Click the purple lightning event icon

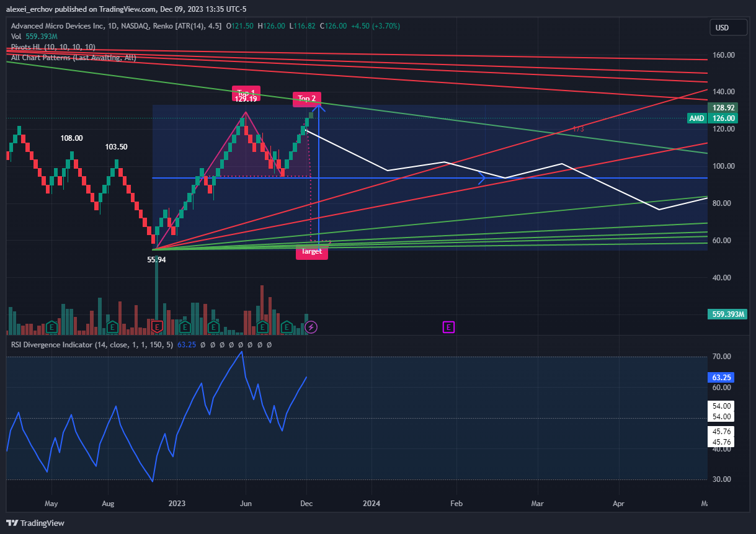tap(312, 326)
